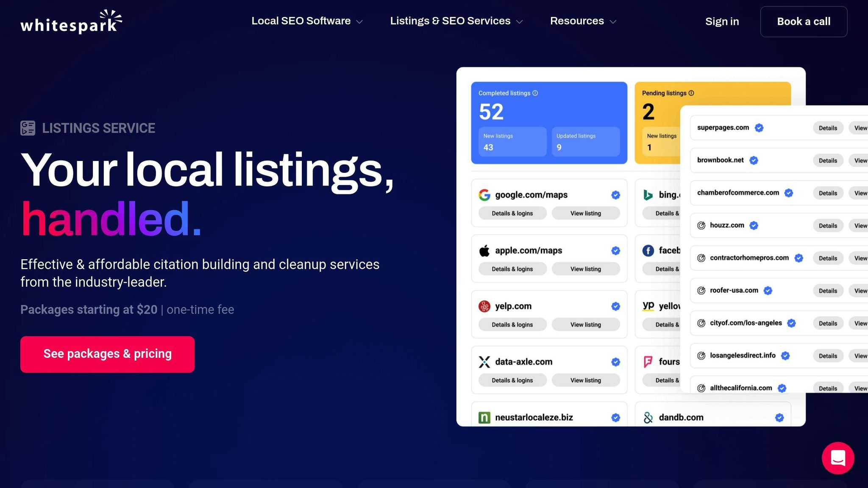868x488 pixels.
Task: Click Details button for brownbook.net
Action: click(x=828, y=161)
